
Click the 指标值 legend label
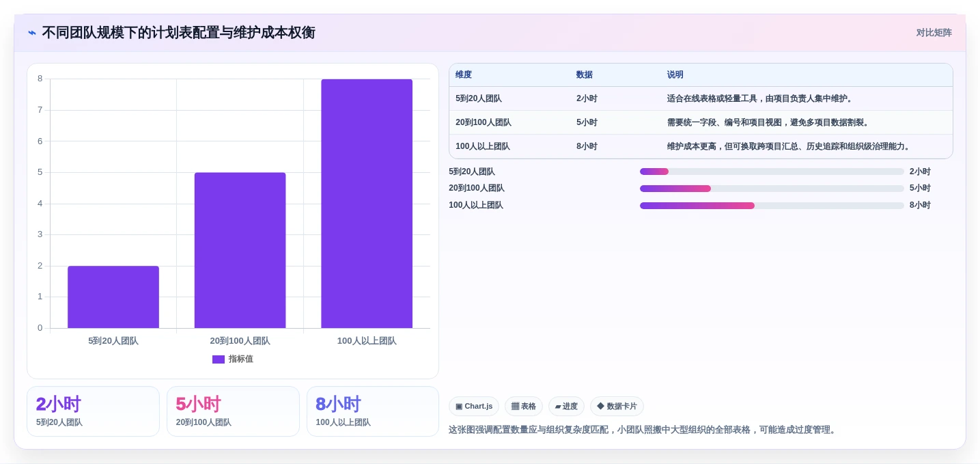tap(240, 359)
